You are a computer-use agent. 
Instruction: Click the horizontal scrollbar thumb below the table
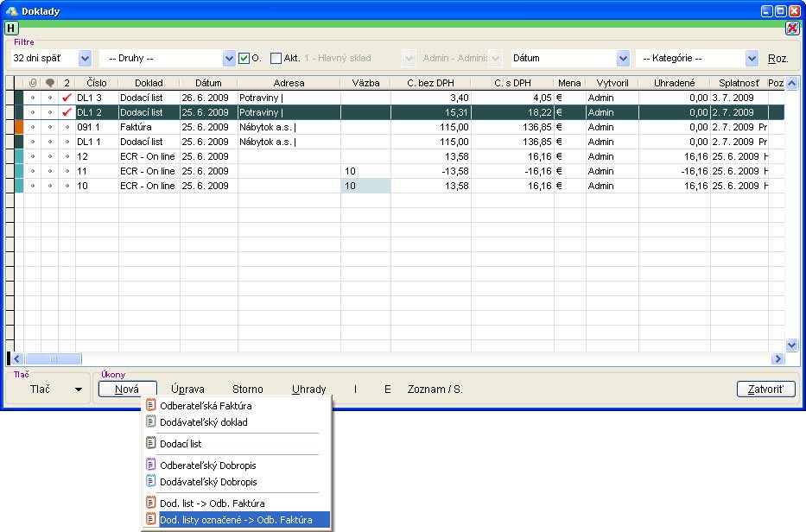pyautogui.click(x=54, y=358)
